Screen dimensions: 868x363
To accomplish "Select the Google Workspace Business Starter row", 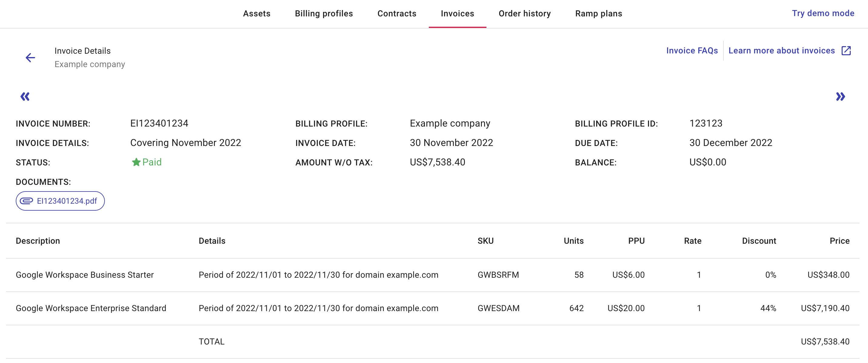I will point(85,275).
